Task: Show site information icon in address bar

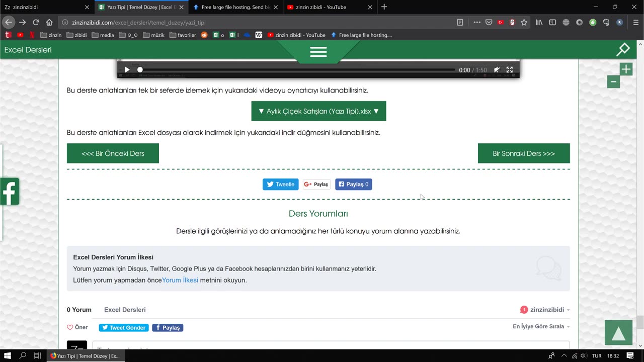Action: (65, 22)
